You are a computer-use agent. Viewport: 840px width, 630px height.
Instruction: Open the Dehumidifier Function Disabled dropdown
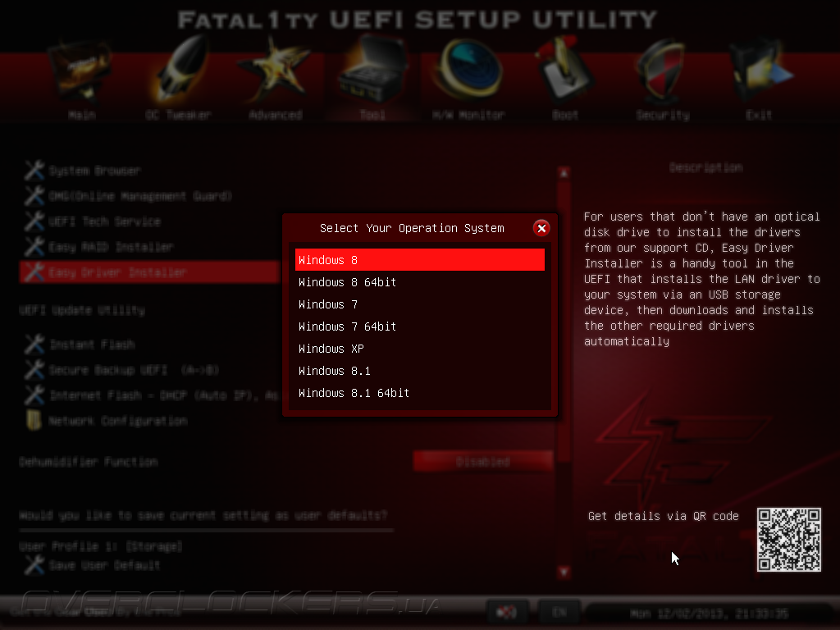(482, 461)
